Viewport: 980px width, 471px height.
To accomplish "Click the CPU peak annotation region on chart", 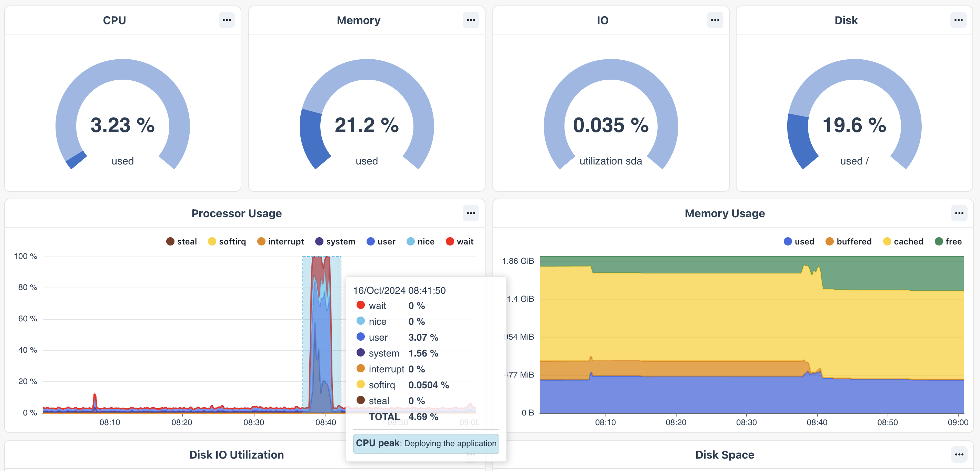I will [x=321, y=335].
